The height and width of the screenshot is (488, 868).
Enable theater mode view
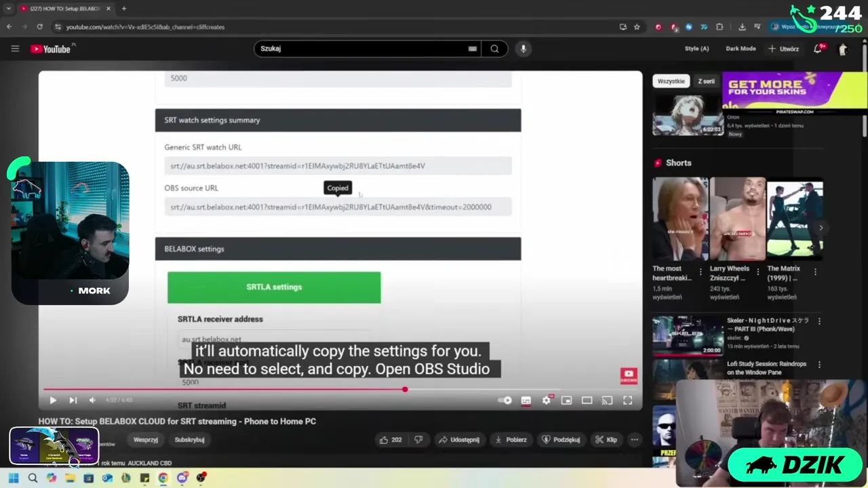tap(587, 401)
